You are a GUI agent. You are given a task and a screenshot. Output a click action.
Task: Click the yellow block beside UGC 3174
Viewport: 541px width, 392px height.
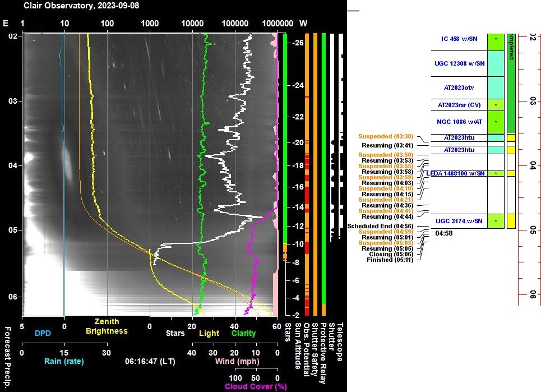(x=511, y=221)
